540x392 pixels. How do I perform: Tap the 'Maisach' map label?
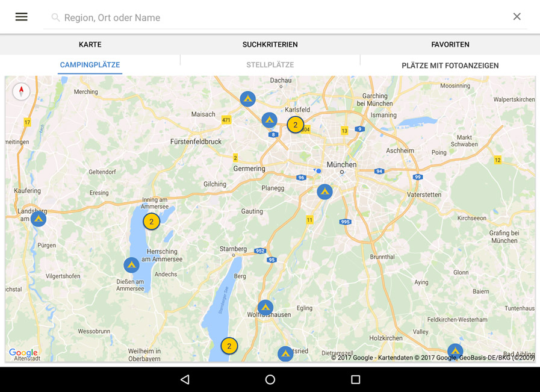click(x=203, y=114)
